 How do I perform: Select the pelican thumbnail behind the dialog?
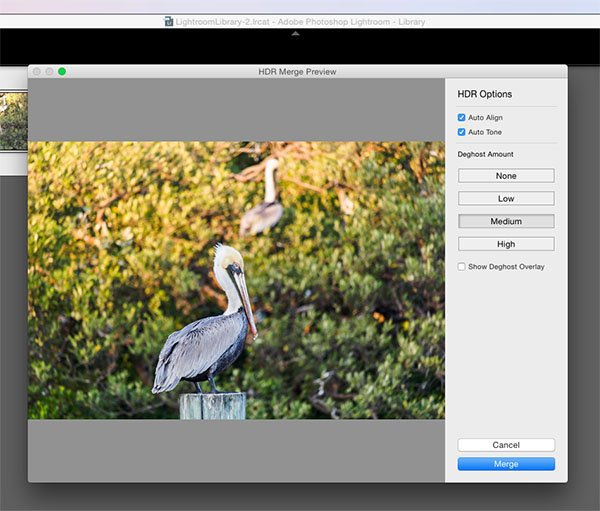pyautogui.click(x=13, y=122)
